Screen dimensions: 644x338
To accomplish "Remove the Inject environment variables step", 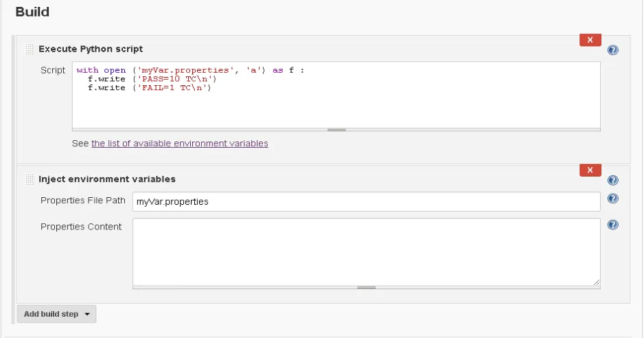I will (x=590, y=170).
